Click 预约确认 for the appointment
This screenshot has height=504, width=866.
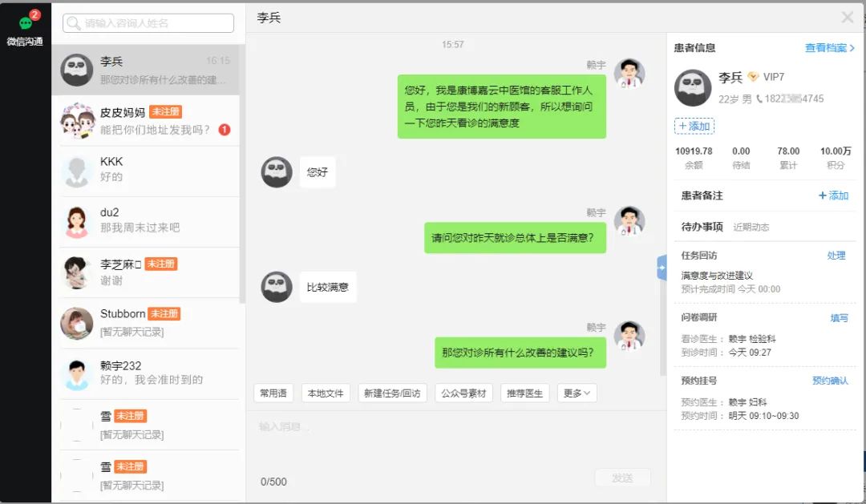tap(830, 381)
